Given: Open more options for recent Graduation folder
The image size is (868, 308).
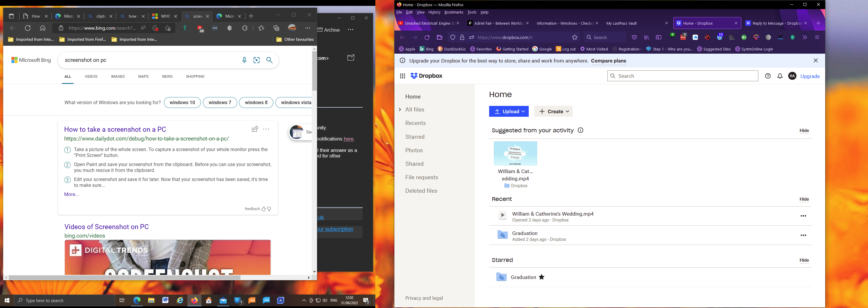Looking at the screenshot, I should click(804, 236).
